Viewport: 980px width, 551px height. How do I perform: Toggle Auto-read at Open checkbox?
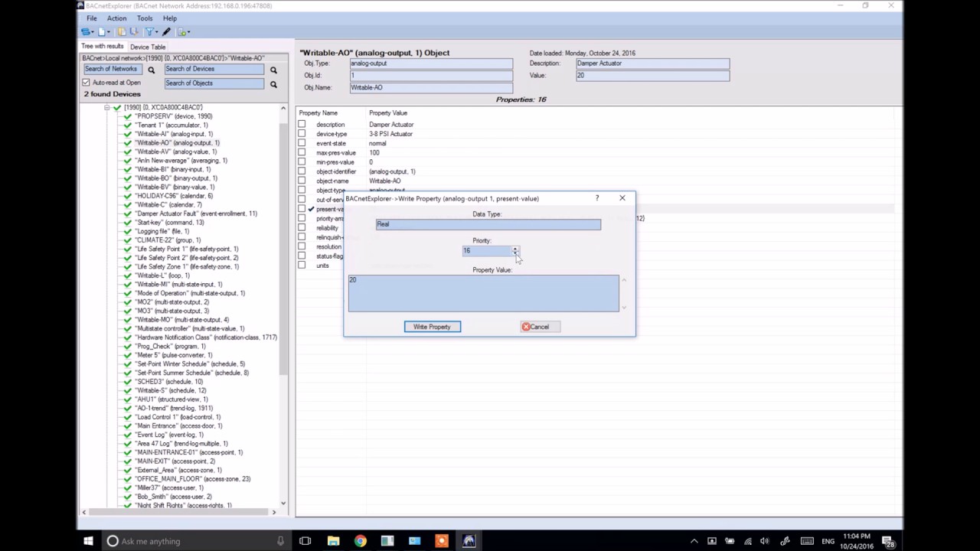point(86,83)
